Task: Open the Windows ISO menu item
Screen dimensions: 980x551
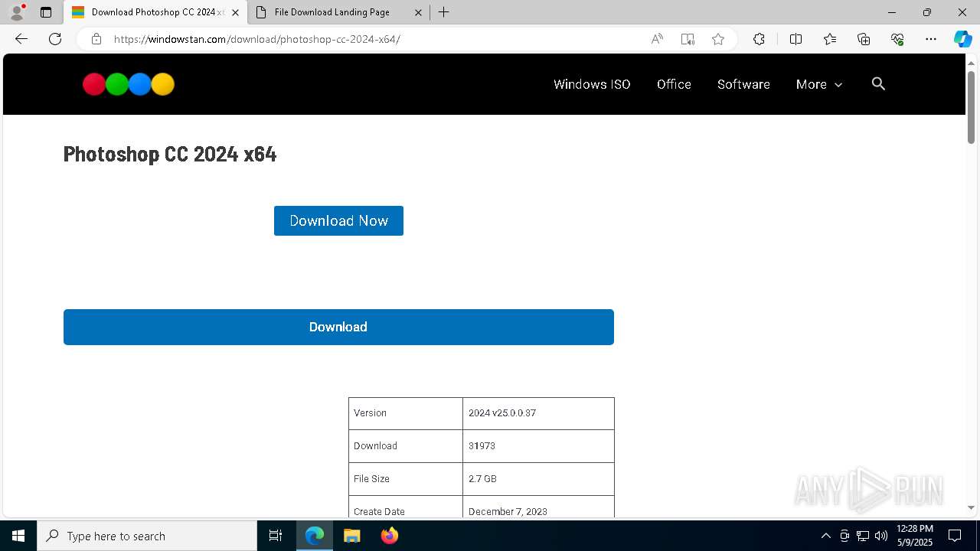Action: (592, 84)
